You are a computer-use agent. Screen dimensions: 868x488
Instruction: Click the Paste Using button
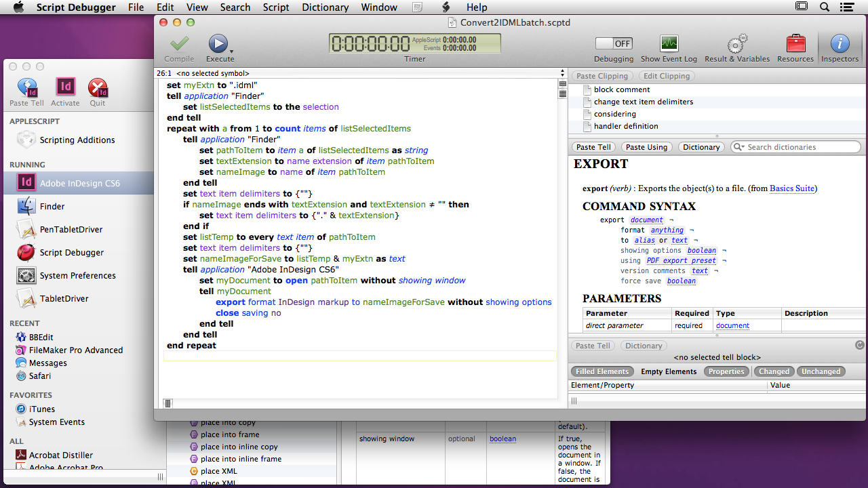[646, 147]
